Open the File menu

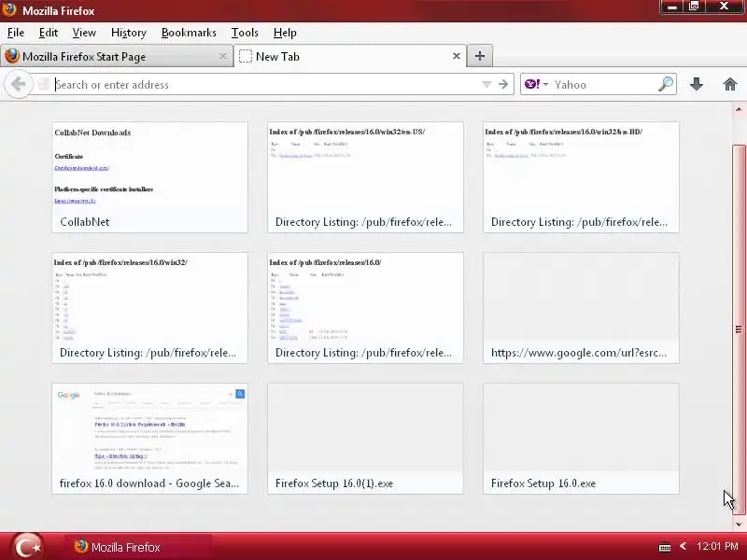pos(16,33)
